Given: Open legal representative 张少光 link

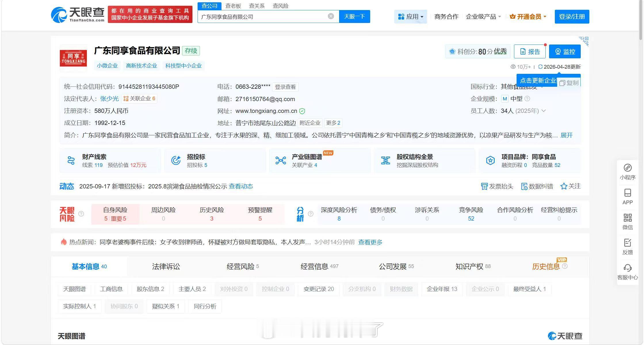Looking at the screenshot, I should (109, 99).
